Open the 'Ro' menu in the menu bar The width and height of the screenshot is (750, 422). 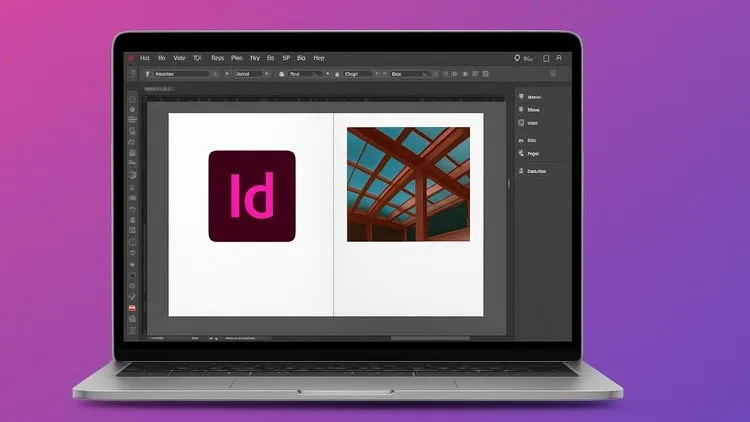click(162, 58)
